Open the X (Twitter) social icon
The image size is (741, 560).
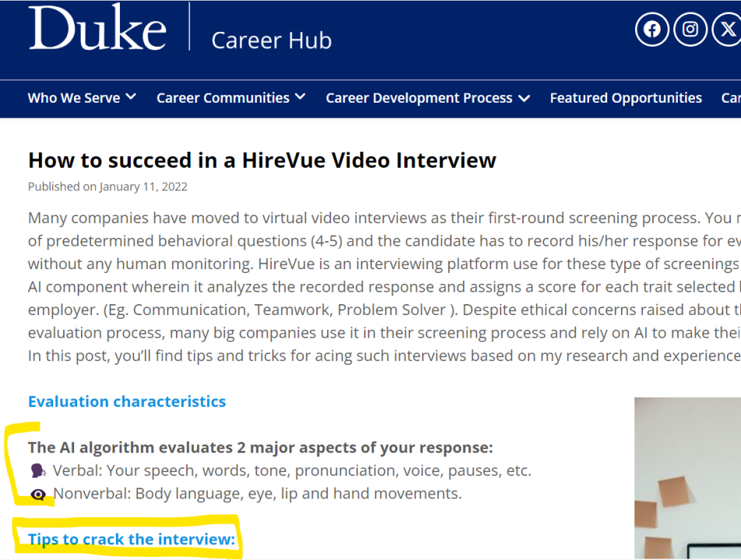coord(727,30)
